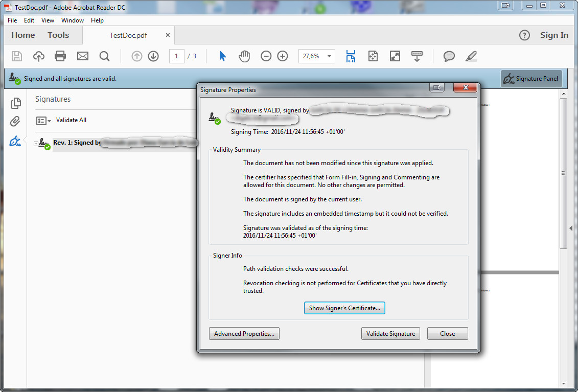Open Advanced Properties
578x392 pixels.
pos(244,333)
